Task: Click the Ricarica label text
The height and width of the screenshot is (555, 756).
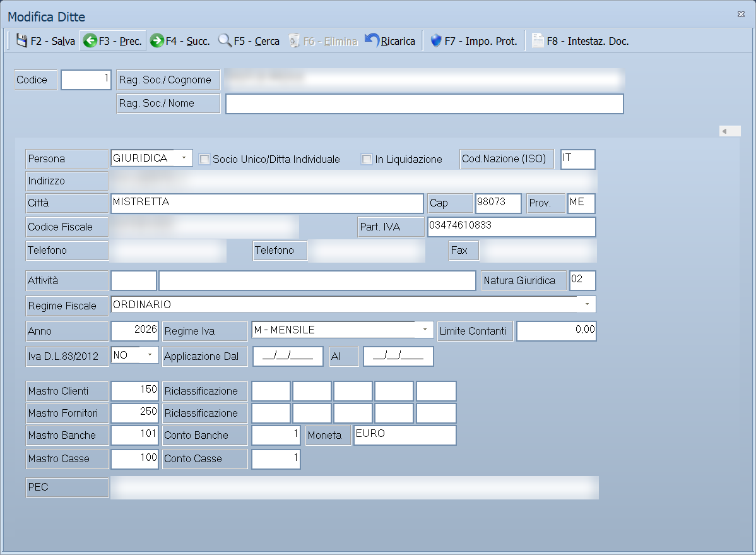Action: [x=398, y=42]
